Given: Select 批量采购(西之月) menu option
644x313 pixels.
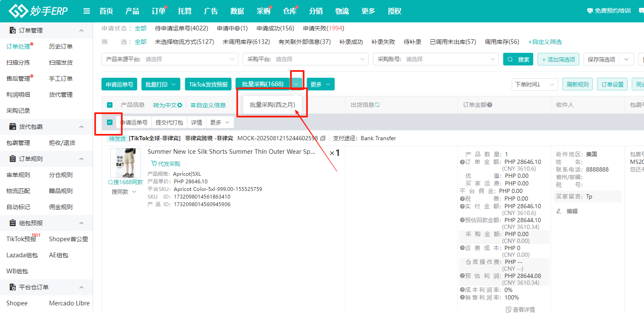Looking at the screenshot, I should (x=272, y=105).
